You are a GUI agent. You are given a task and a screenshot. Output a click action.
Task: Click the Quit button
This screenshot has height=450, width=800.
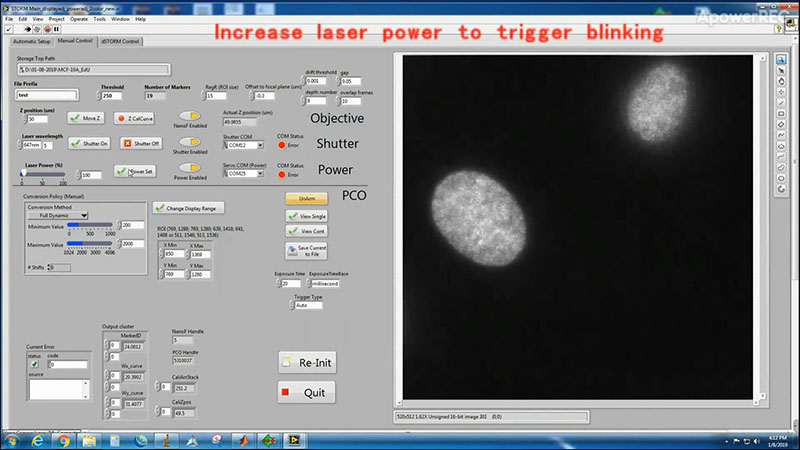click(x=307, y=392)
